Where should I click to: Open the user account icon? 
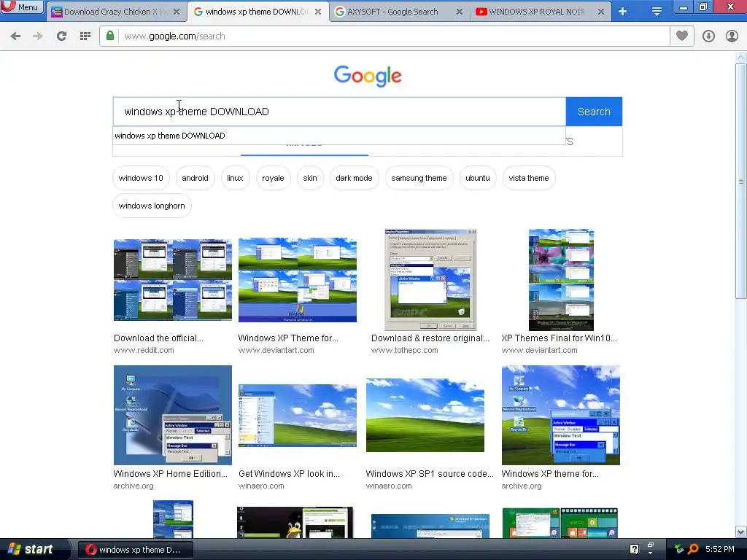click(732, 36)
